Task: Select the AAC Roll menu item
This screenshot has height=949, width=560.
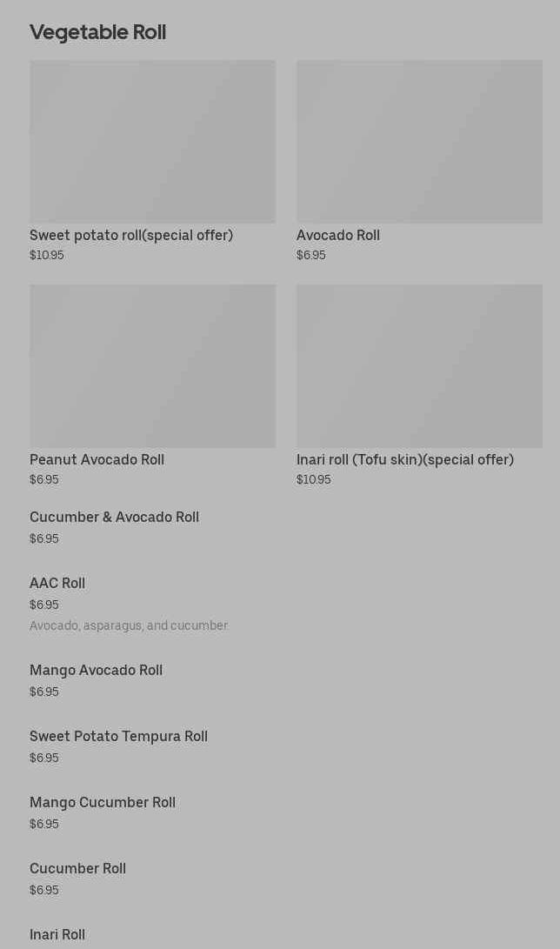Action: pos(57,584)
